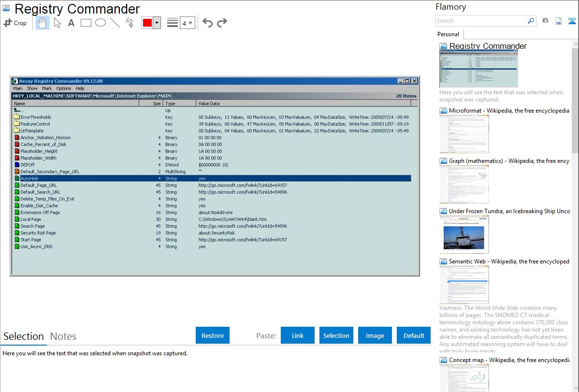Focus the Flamory Search field
The image size is (579, 392).
pos(481,21)
